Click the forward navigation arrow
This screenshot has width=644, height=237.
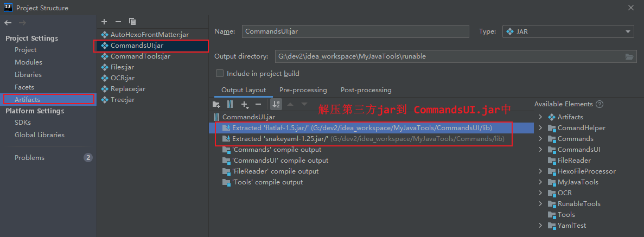(x=22, y=22)
